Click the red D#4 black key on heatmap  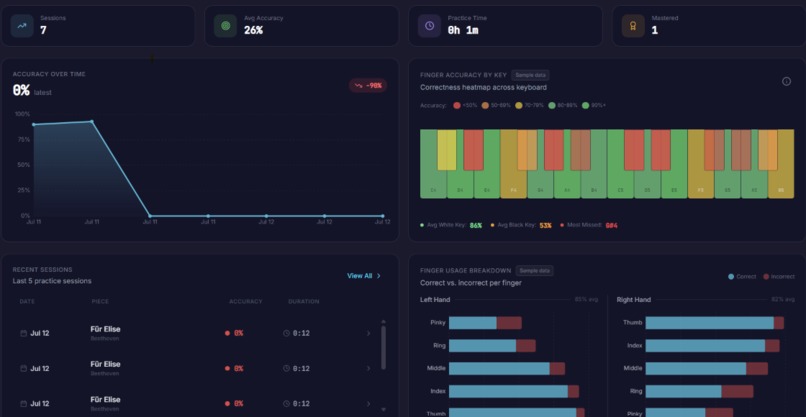[x=473, y=150]
